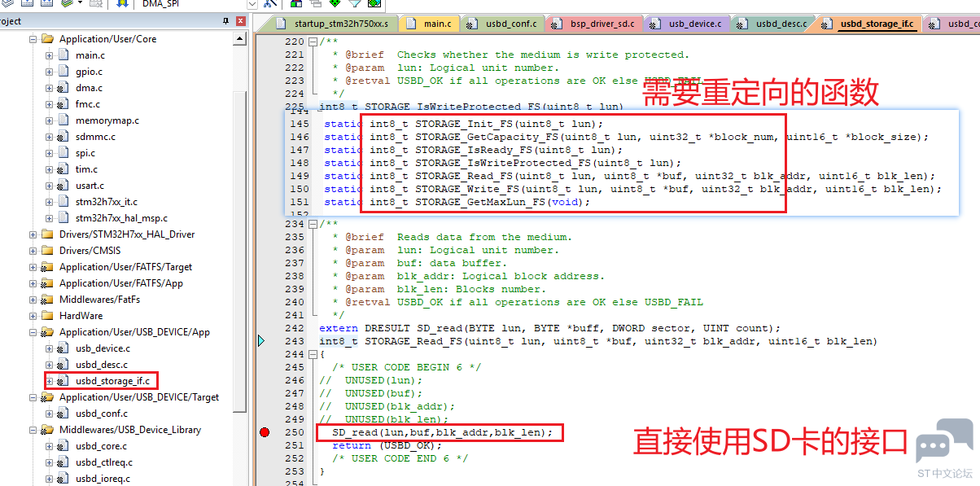This screenshot has height=486, width=980.
Task: Click the main.c file icon in project tree
Action: click(x=62, y=55)
